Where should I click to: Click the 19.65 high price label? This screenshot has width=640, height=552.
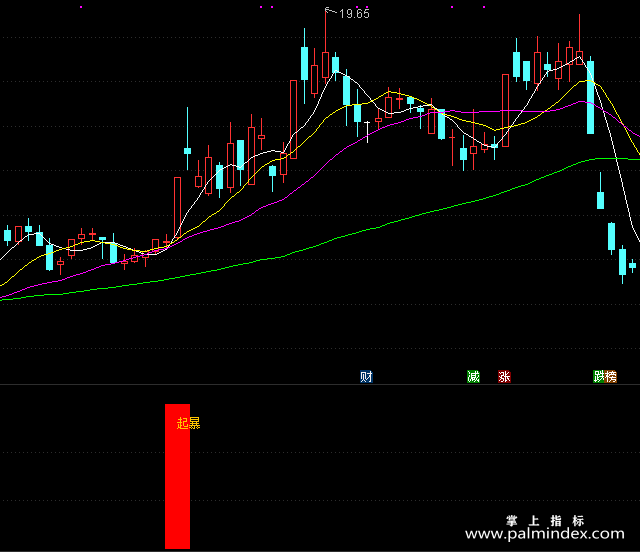(354, 14)
